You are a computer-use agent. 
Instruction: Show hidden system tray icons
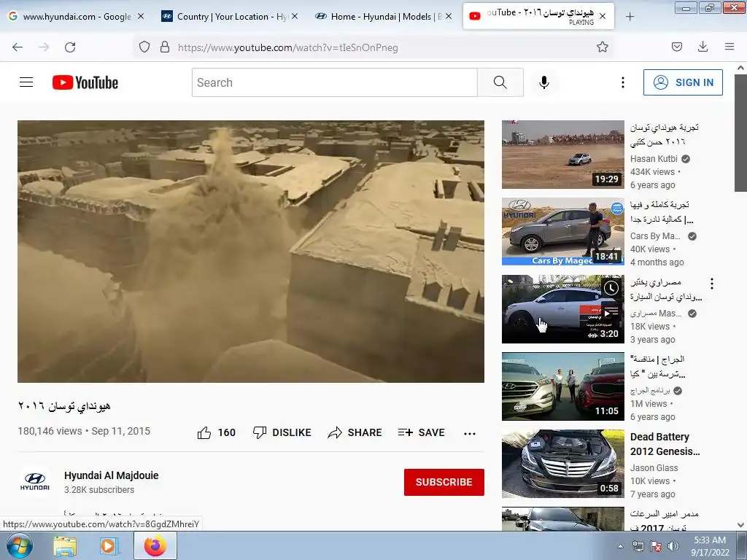click(x=620, y=546)
